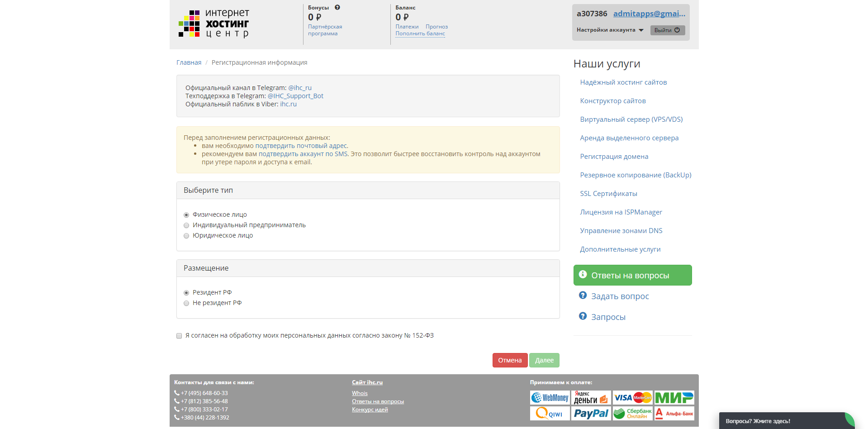The image size is (868, 429).
Task: Click the bonuses help question mark icon
Action: [x=337, y=7]
